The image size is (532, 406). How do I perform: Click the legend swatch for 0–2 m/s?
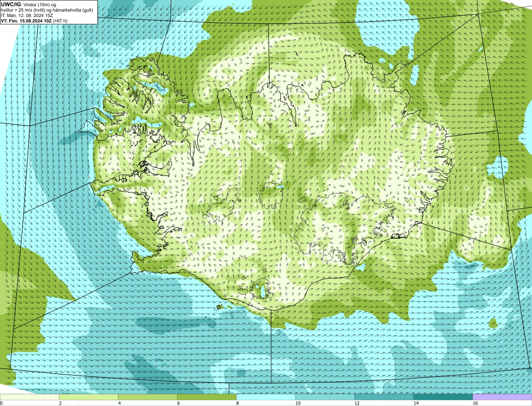pyautogui.click(x=30, y=397)
